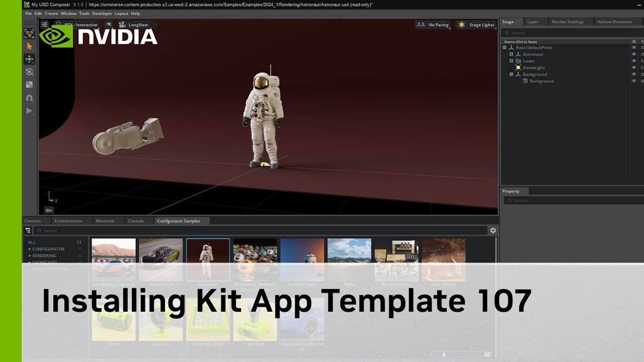Image resolution: width=644 pixels, height=362 pixels.
Task: Select the Looks folder row
Action: (529, 61)
